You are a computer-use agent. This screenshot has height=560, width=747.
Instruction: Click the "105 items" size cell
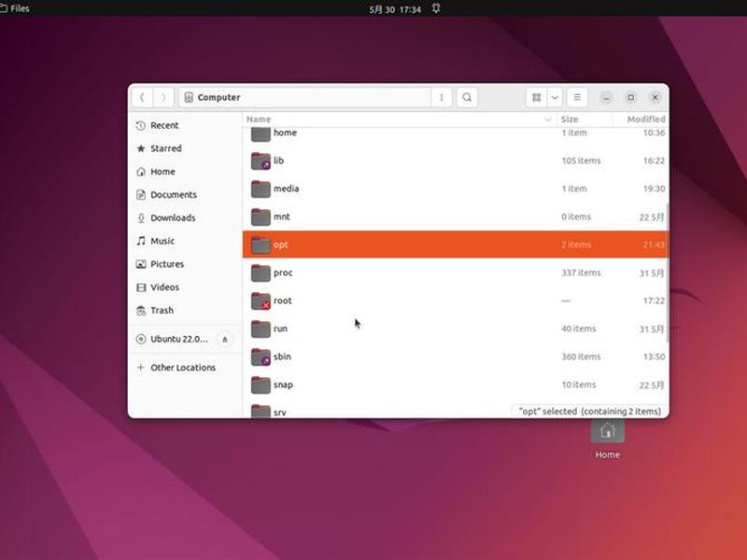pos(581,161)
